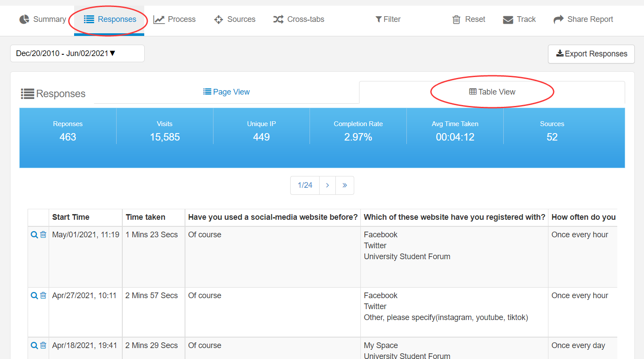Open the Filter options
644x359 pixels.
tap(388, 19)
